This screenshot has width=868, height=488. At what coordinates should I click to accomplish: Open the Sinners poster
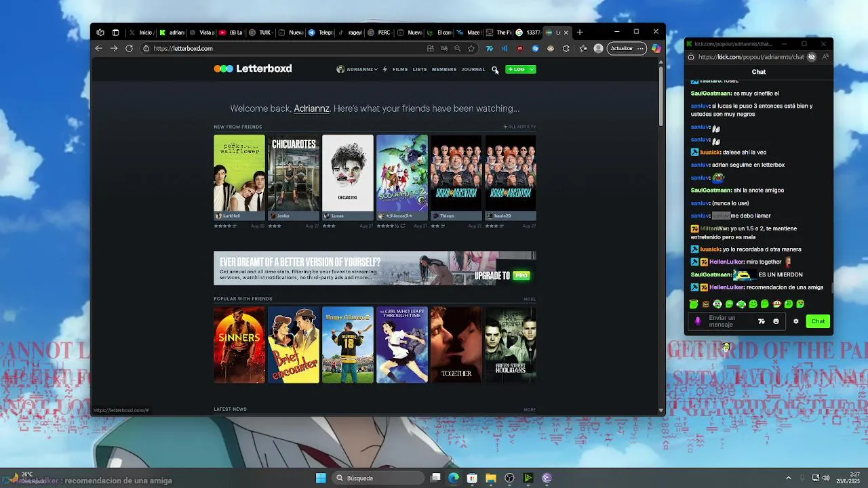tap(239, 345)
